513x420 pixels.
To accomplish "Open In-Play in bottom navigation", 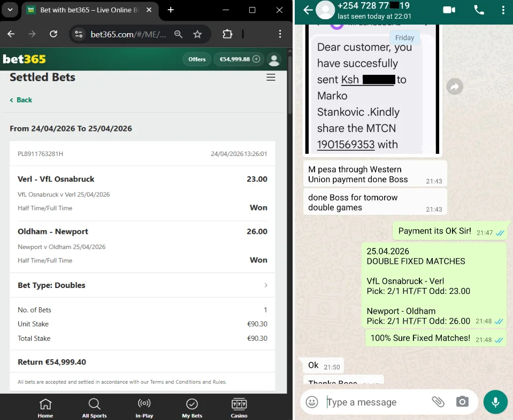I will pos(144,408).
